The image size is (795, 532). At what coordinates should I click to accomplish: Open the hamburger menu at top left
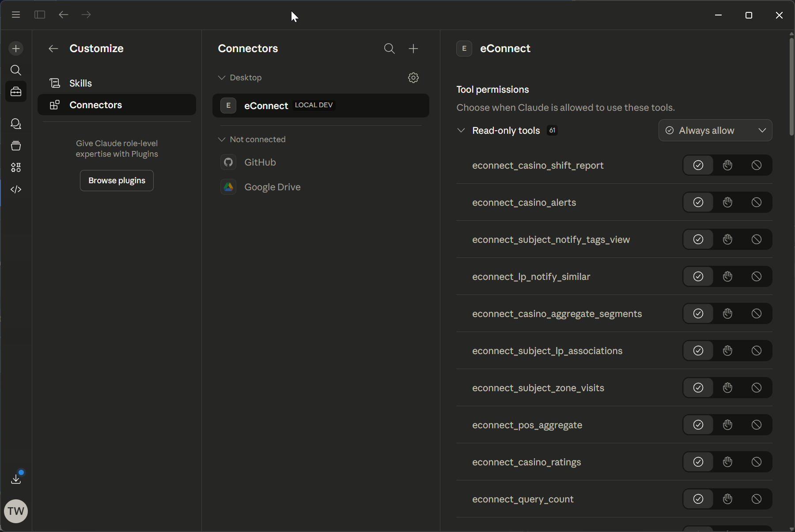pos(16,15)
